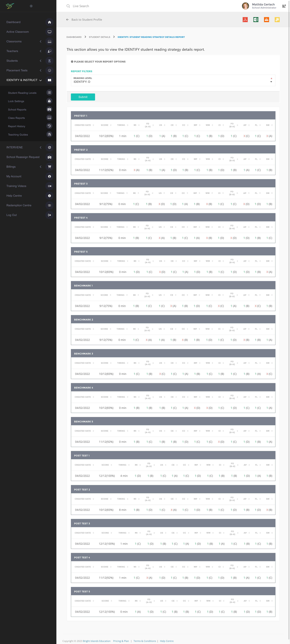Screen dimensions: 290x644
Task: Click the Dashboard home icon
Action: coord(49,22)
